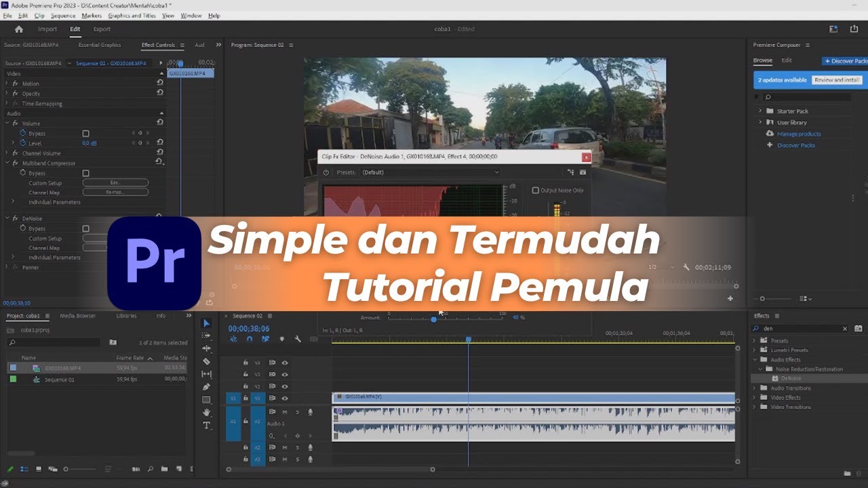Select the Pen tool
Viewport: 868px width, 488px height.
pos(207,387)
